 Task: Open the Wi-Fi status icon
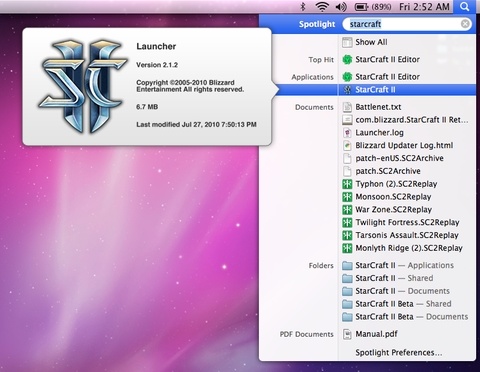pos(322,6)
